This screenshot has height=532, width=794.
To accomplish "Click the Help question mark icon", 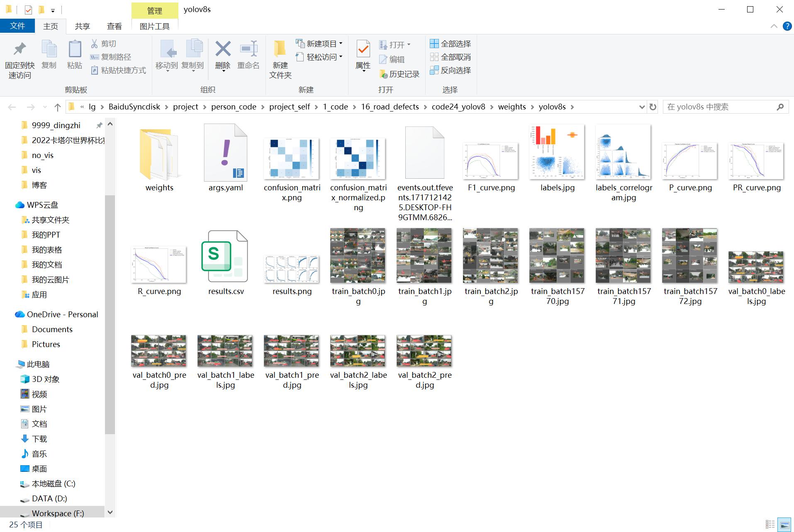I will [787, 26].
